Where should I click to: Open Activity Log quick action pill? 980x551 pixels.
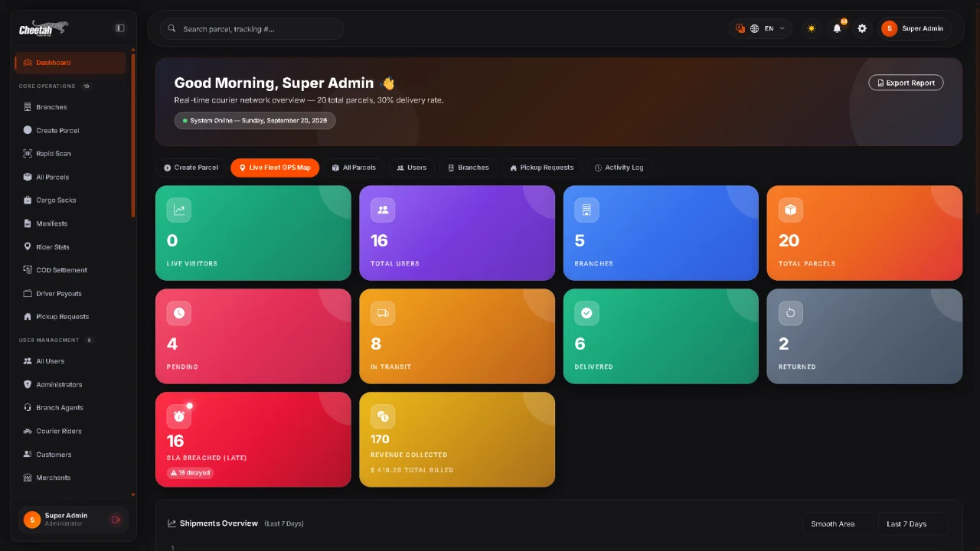point(619,168)
